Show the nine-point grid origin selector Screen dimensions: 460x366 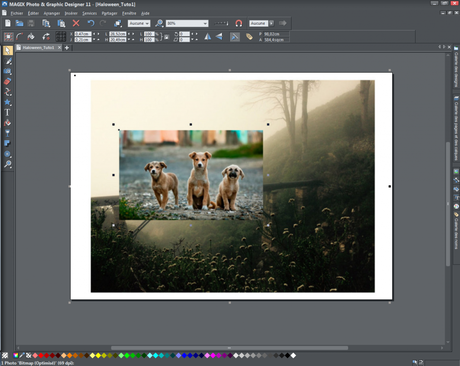[61, 37]
